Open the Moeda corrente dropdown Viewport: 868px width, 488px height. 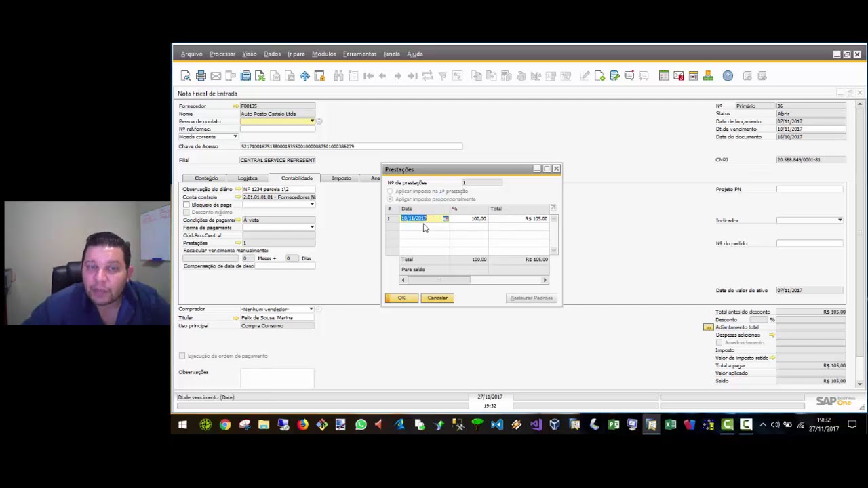(x=235, y=137)
